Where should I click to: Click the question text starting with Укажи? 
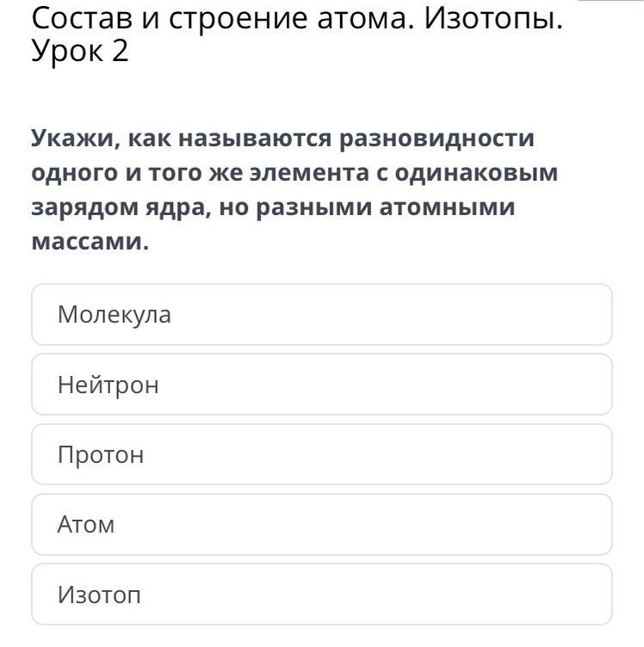pyautogui.click(x=294, y=189)
